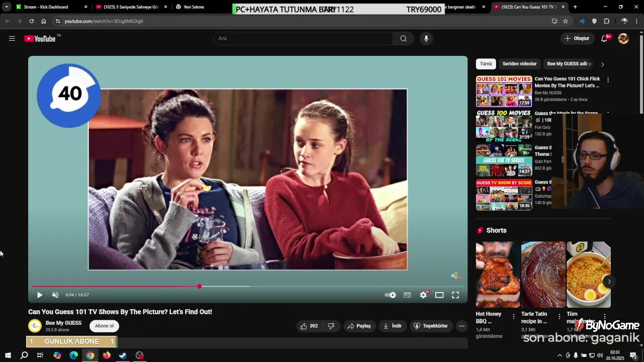Image resolution: width=644 pixels, height=362 pixels.
Task: Open options for Hot Honey BBQ short
Action: [x=514, y=316]
